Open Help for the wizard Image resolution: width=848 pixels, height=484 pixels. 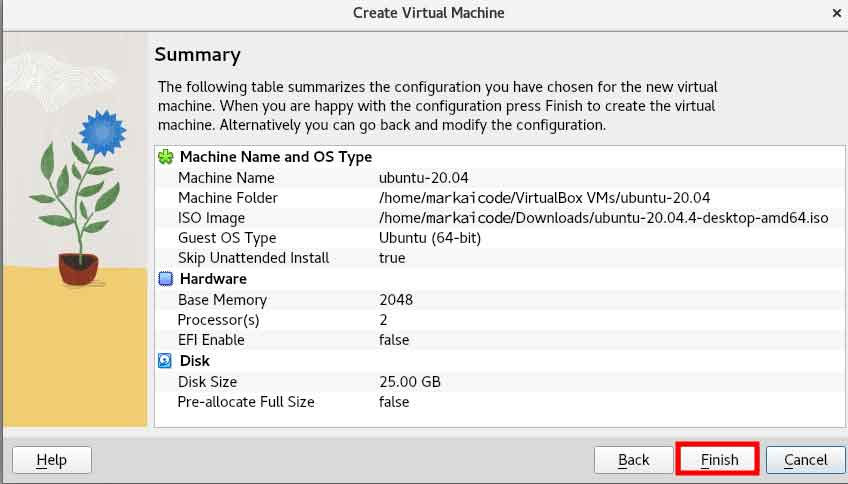(x=51, y=460)
